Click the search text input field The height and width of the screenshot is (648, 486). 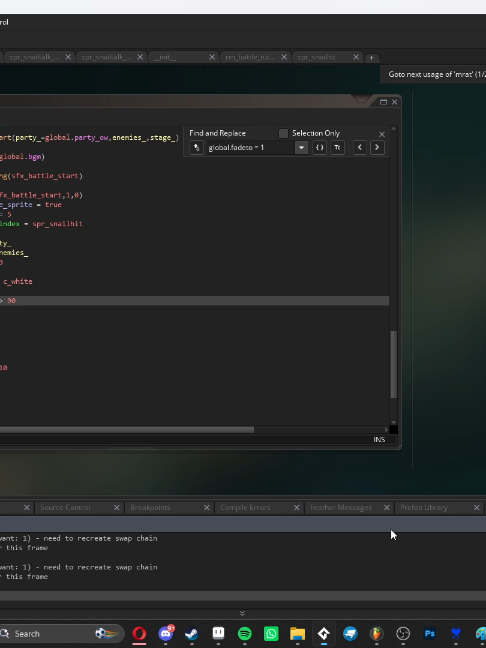[251, 148]
